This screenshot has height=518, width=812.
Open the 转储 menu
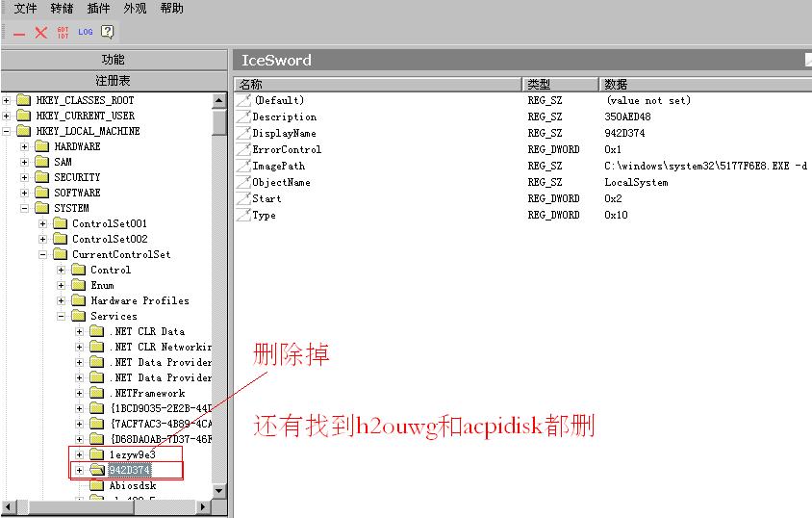tap(63, 9)
